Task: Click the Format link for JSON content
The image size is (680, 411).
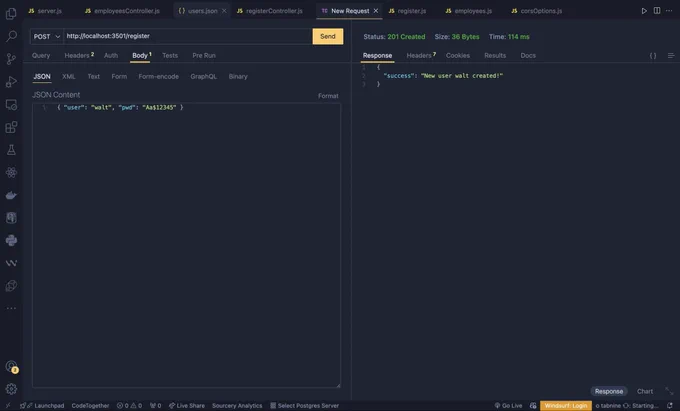Action: [328, 95]
